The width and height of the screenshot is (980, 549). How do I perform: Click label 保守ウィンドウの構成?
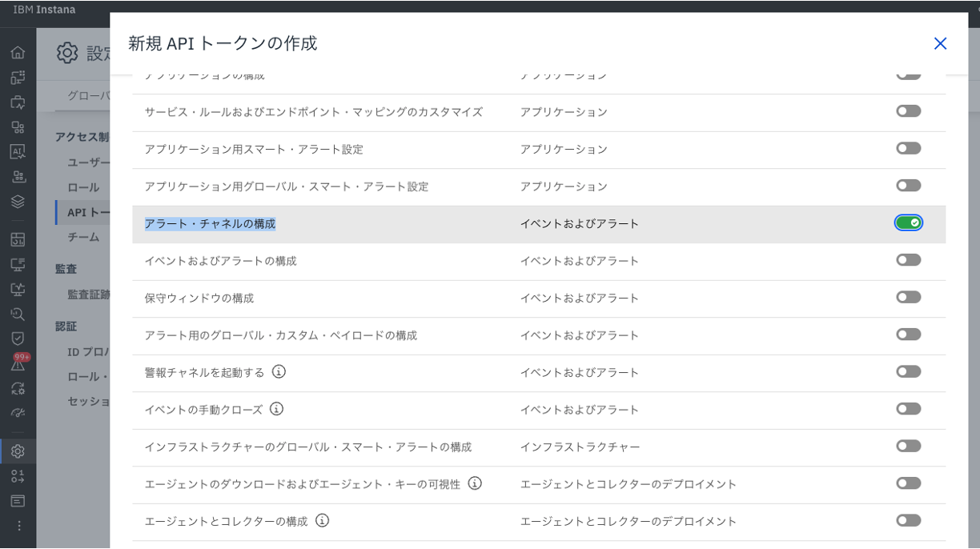pyautogui.click(x=199, y=299)
